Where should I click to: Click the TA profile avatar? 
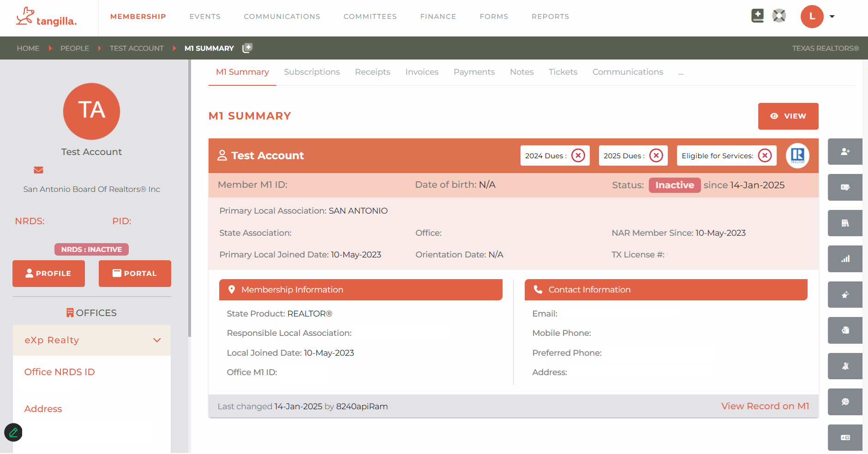(x=91, y=111)
